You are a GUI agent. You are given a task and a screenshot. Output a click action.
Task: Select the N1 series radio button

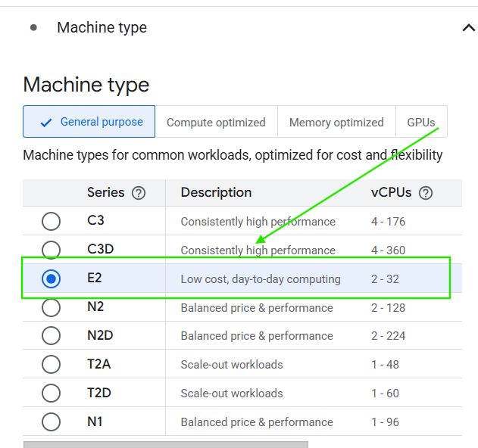coord(51,422)
